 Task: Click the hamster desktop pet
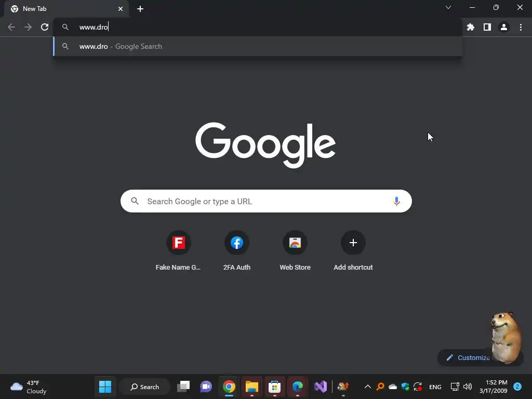click(x=506, y=338)
